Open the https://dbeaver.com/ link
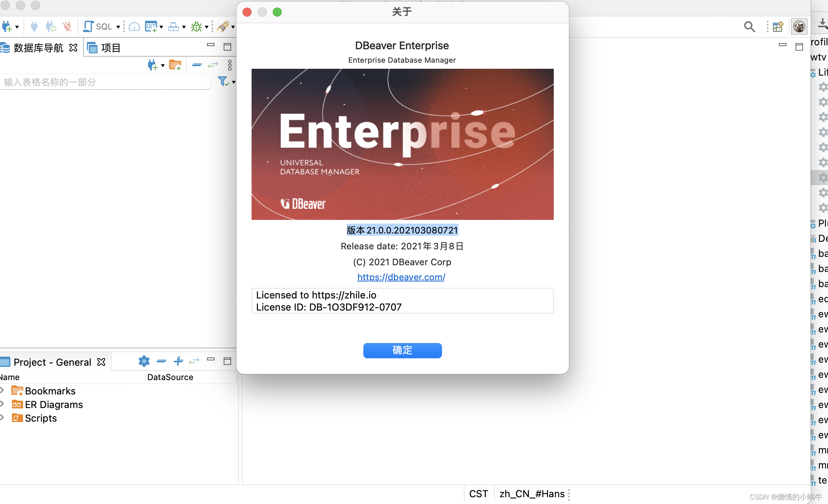Viewport: 828px width, 504px height. pos(401,277)
